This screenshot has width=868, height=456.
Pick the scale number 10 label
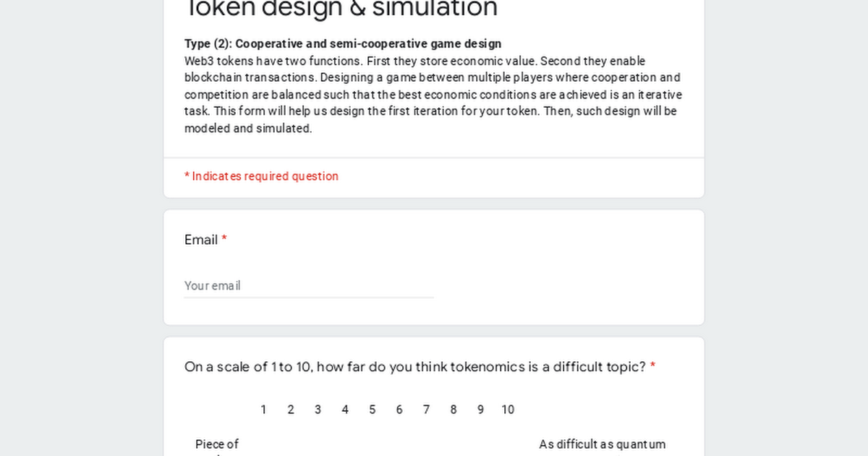508,410
